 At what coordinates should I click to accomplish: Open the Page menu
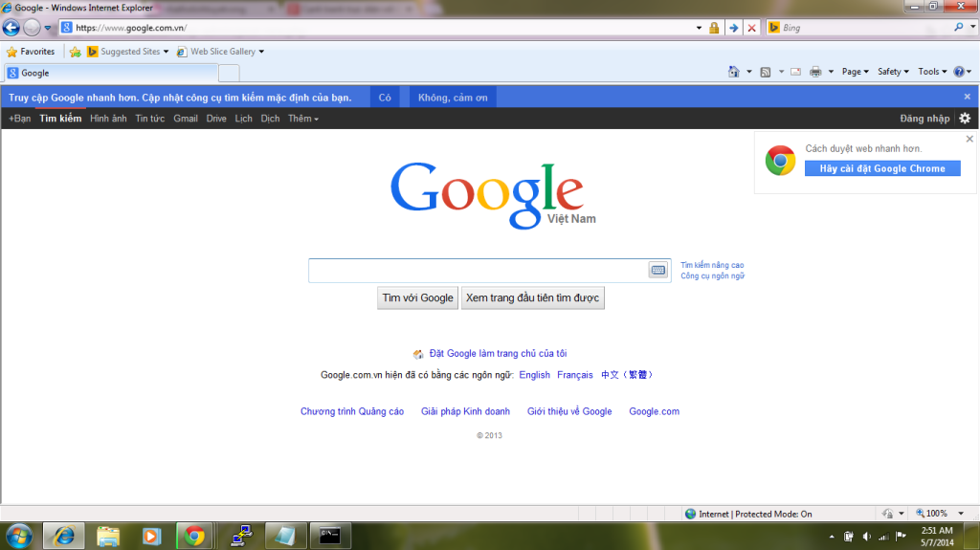(x=855, y=72)
